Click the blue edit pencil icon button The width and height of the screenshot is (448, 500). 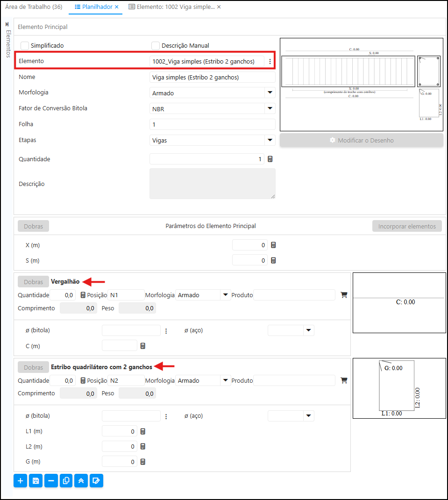96,480
